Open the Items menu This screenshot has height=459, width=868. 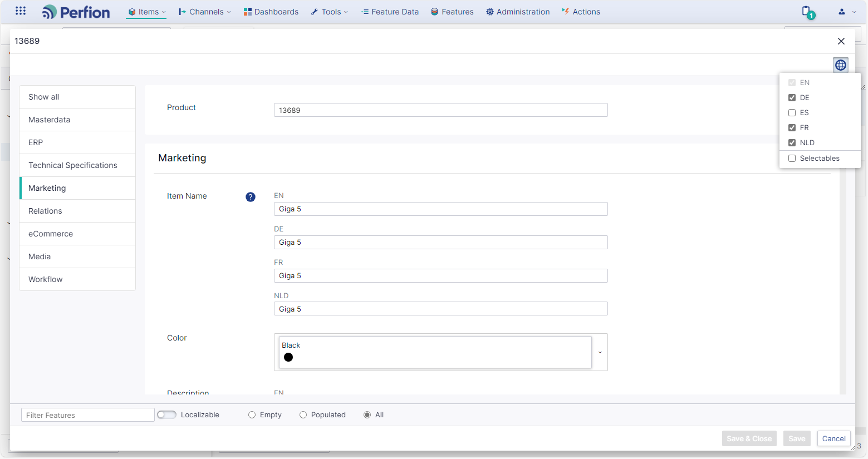[146, 12]
